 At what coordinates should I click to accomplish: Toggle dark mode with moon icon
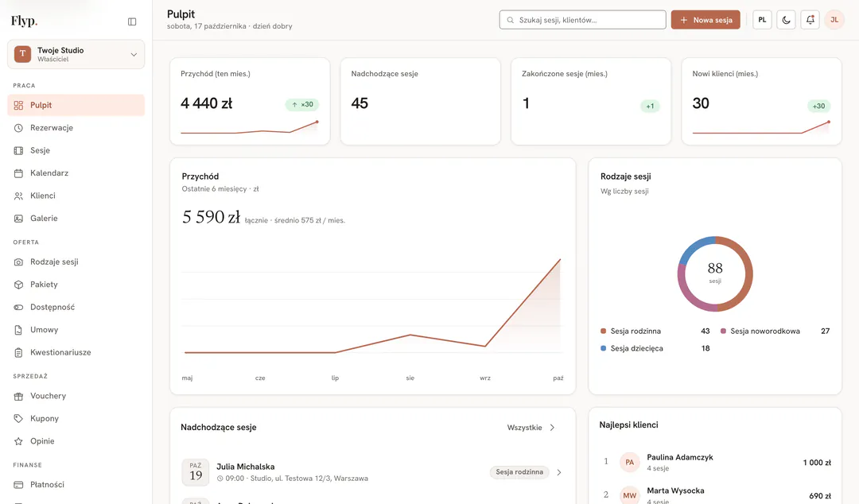(x=786, y=20)
